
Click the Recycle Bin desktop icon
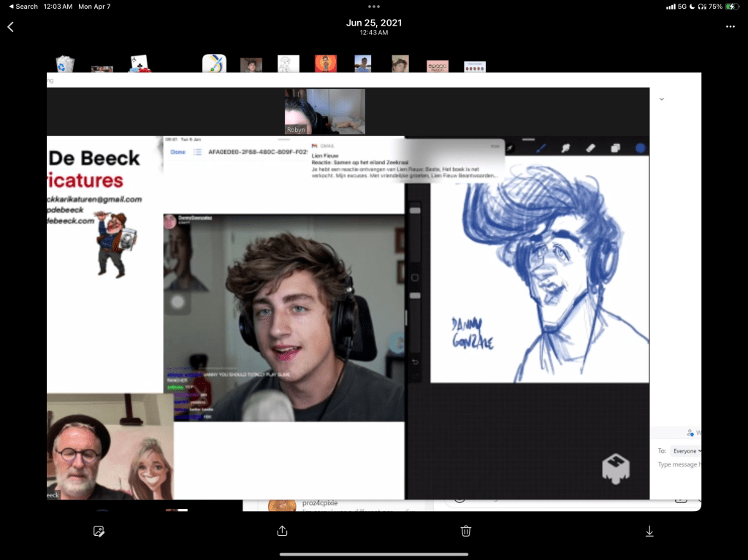tap(65, 64)
